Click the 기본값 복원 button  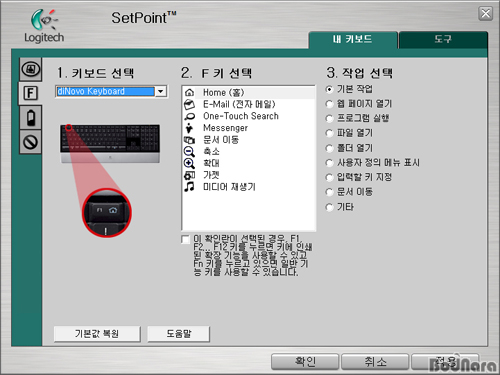click(97, 334)
